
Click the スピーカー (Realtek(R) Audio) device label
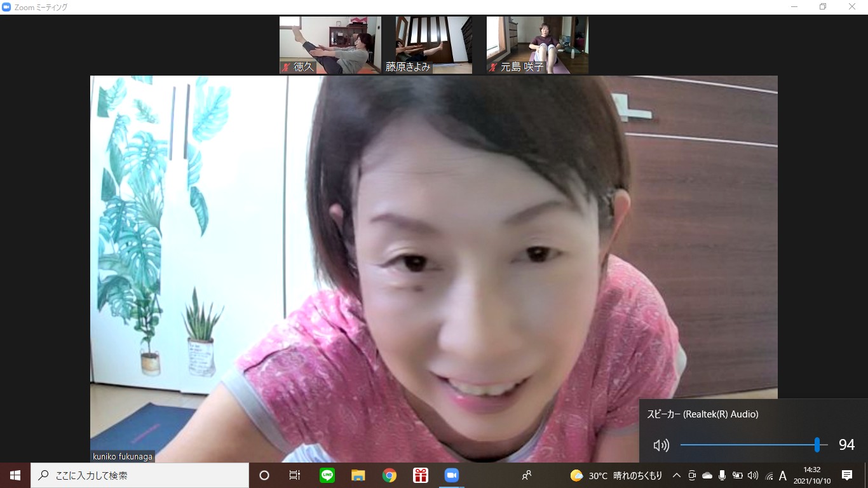(x=703, y=414)
